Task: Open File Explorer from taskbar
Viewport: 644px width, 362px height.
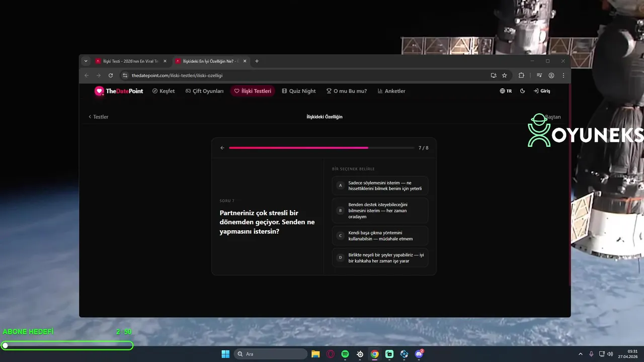Action: point(315,354)
